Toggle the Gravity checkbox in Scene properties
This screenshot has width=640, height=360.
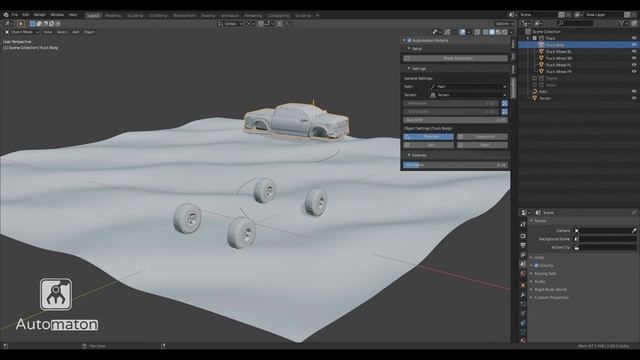pos(536,265)
